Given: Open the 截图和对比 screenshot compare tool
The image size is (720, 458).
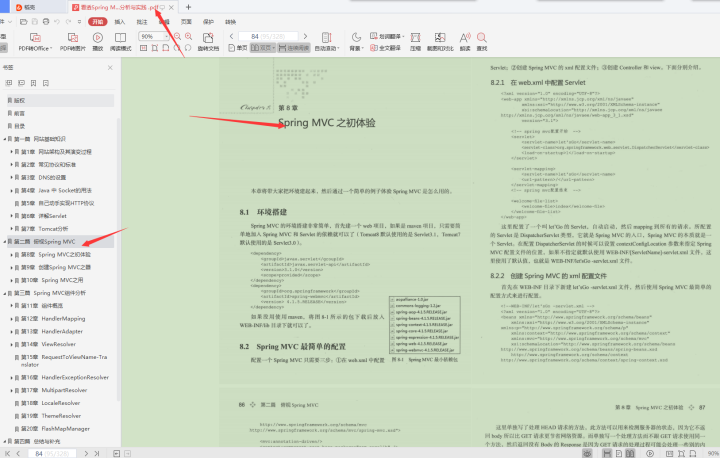Looking at the screenshot, I should coord(440,41).
